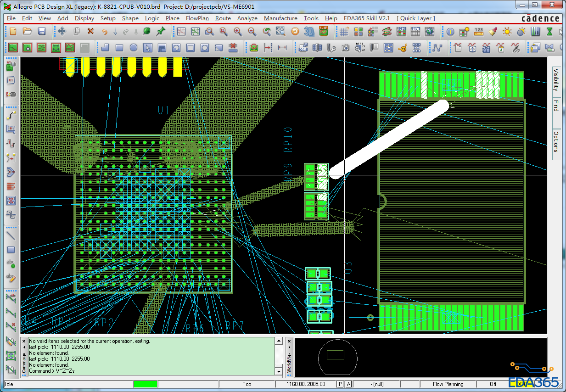Click the Flow Planning status field
The image size is (566, 392).
[448, 384]
